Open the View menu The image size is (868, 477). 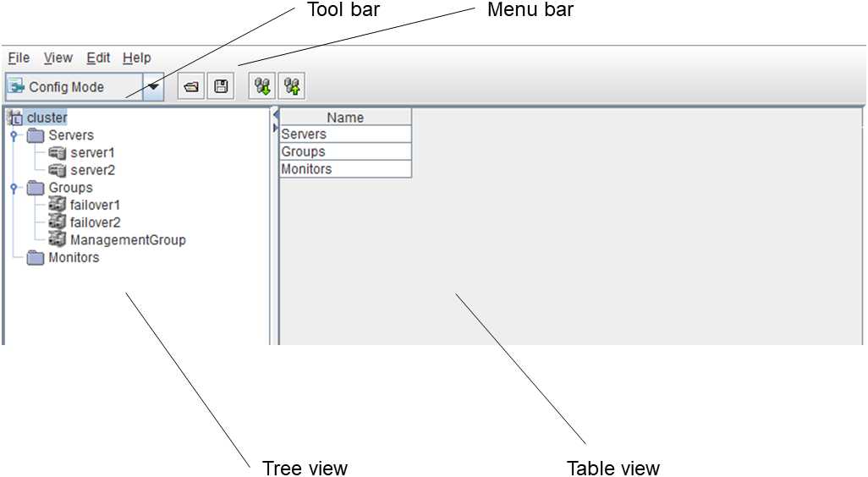pyautogui.click(x=58, y=58)
